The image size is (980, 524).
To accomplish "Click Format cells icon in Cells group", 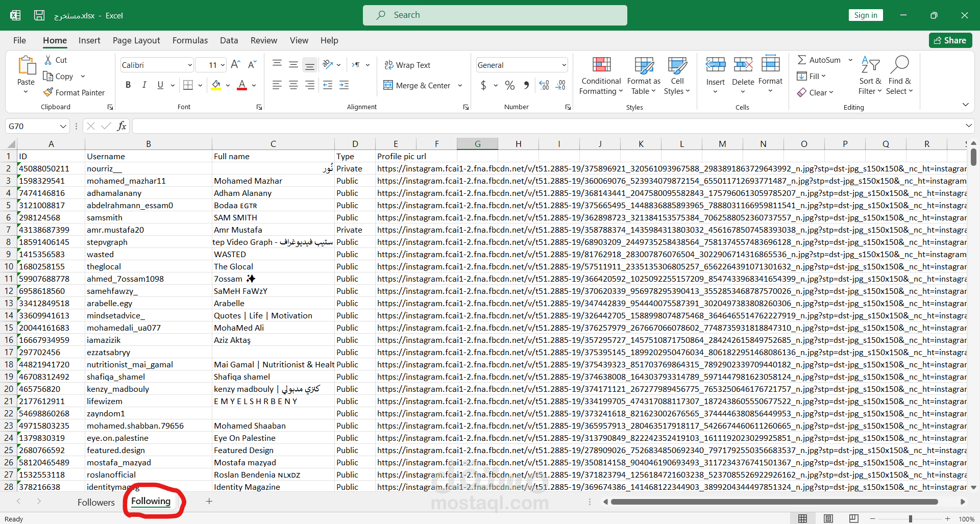I will [770, 65].
